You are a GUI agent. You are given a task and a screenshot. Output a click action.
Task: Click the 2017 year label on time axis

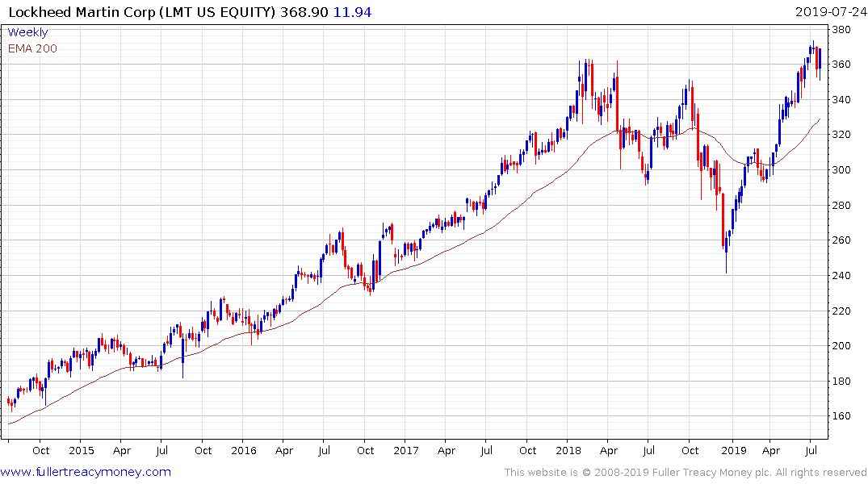pyautogui.click(x=406, y=450)
